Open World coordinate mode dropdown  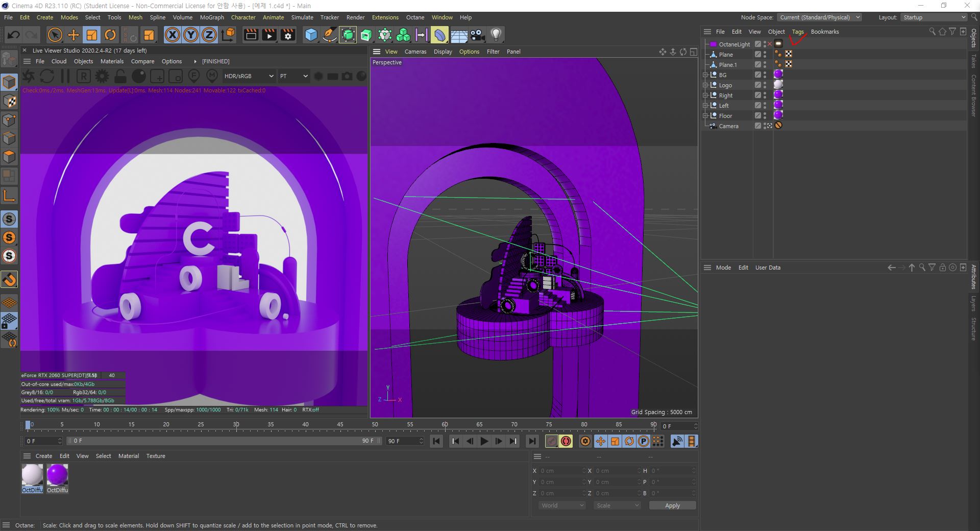(x=562, y=505)
